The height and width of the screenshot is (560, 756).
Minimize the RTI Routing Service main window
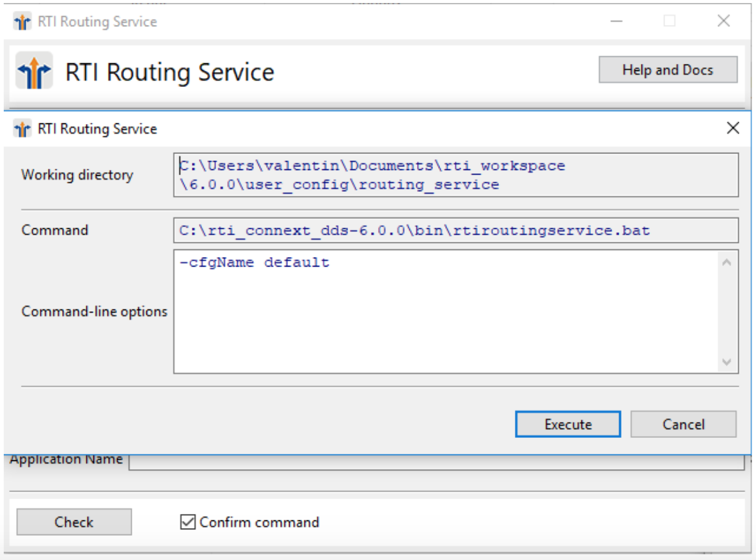click(x=617, y=21)
